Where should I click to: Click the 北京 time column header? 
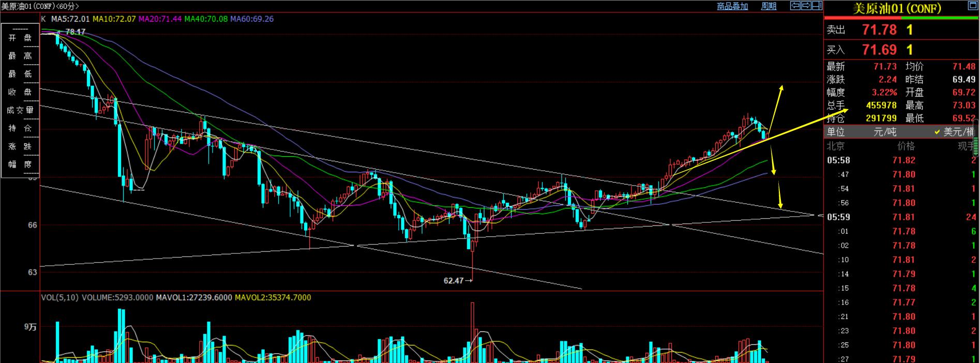click(x=836, y=146)
